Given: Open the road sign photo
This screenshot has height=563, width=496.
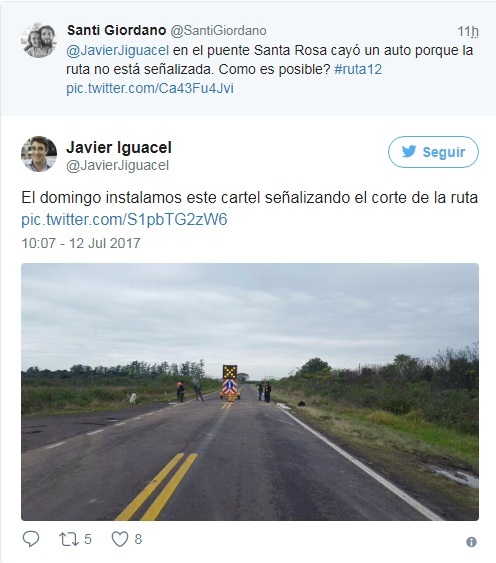Looking at the screenshot, I should (250, 392).
